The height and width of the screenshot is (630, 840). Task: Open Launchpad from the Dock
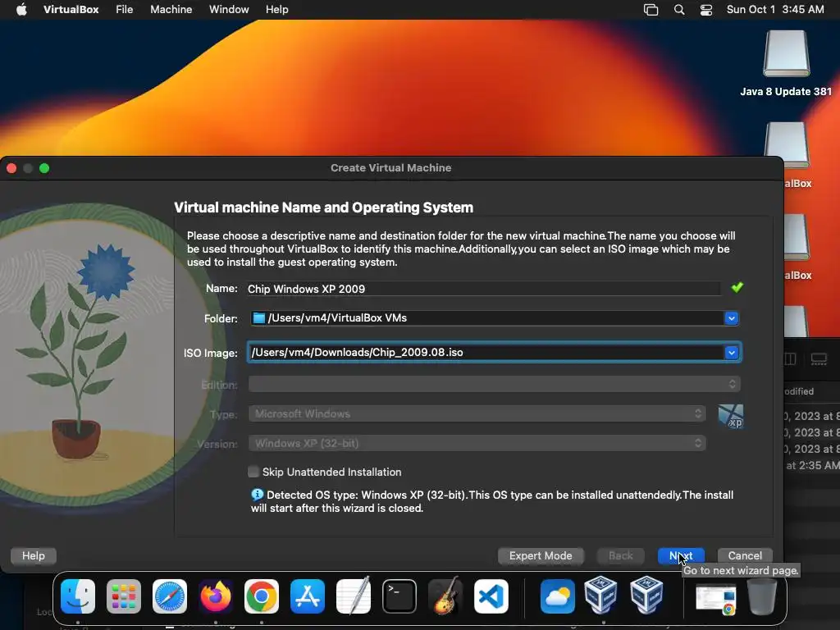(124, 596)
